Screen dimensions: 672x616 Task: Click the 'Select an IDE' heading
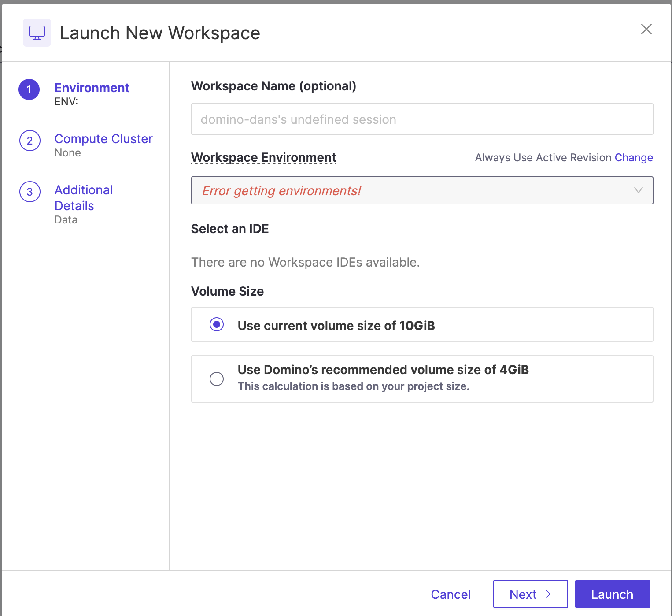[x=230, y=229]
